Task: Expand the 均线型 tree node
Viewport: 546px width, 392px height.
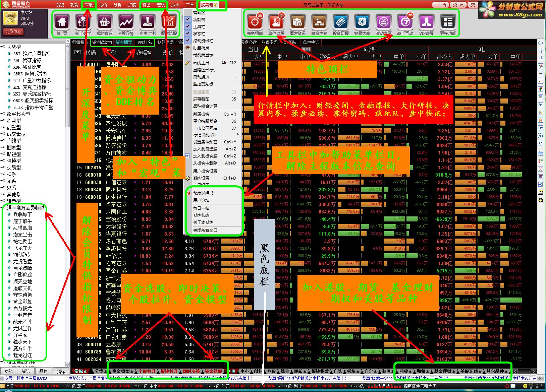Action: click(x=3, y=141)
